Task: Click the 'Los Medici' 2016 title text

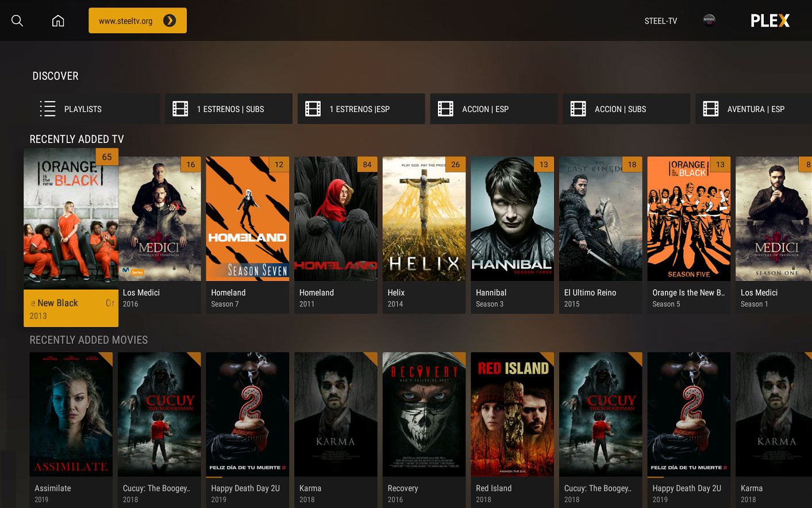Action: point(141,293)
